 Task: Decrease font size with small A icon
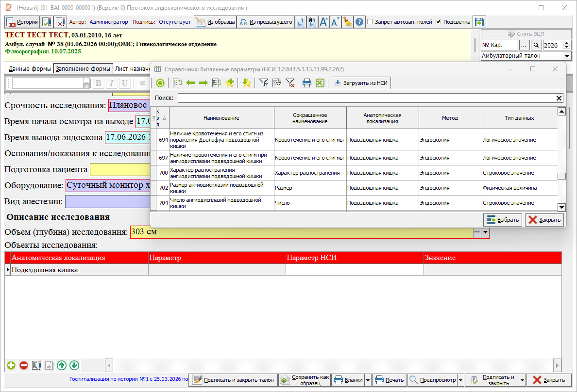click(x=335, y=22)
